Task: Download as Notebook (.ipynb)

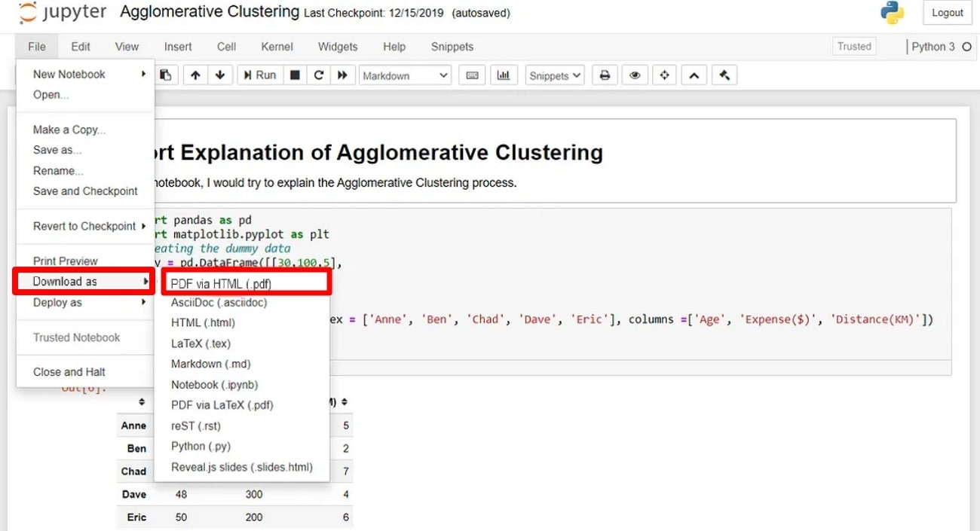Action: point(241,385)
